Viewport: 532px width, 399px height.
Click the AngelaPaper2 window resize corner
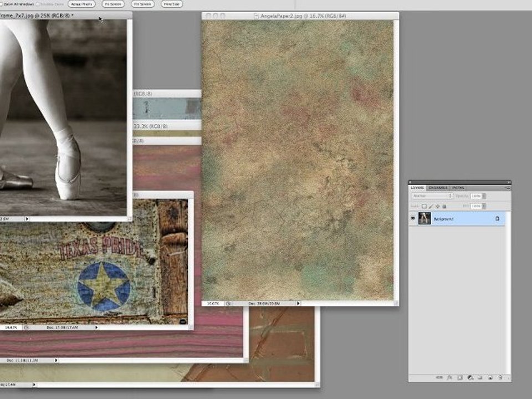[x=396, y=303]
